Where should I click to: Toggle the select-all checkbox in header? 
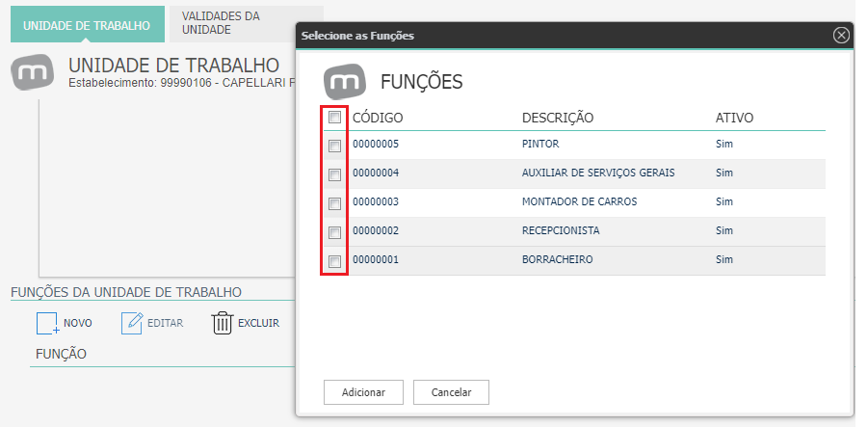pyautogui.click(x=334, y=118)
